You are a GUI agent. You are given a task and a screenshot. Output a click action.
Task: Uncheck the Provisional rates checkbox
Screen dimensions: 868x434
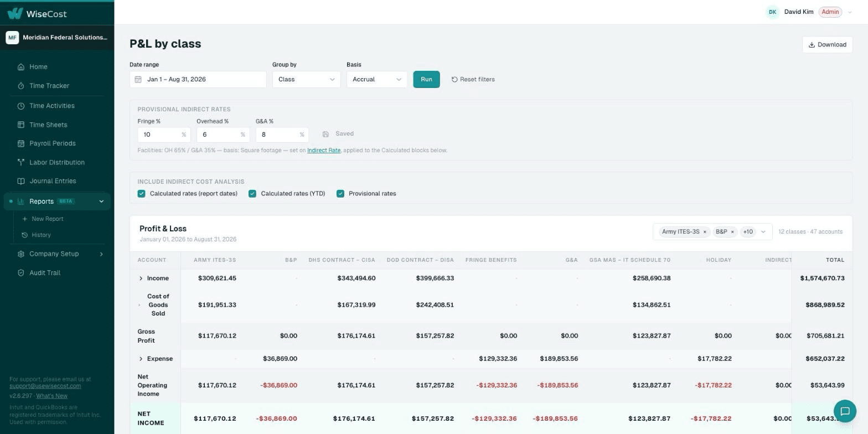(340, 194)
